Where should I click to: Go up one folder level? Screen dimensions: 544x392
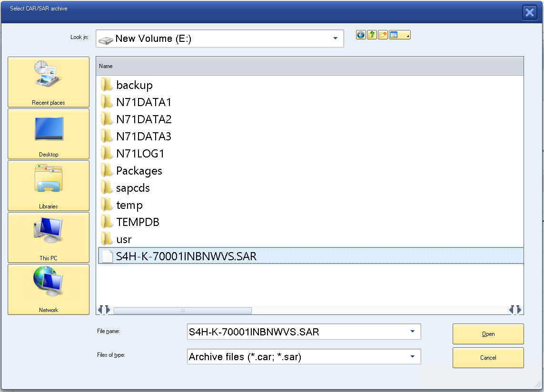tap(372, 35)
